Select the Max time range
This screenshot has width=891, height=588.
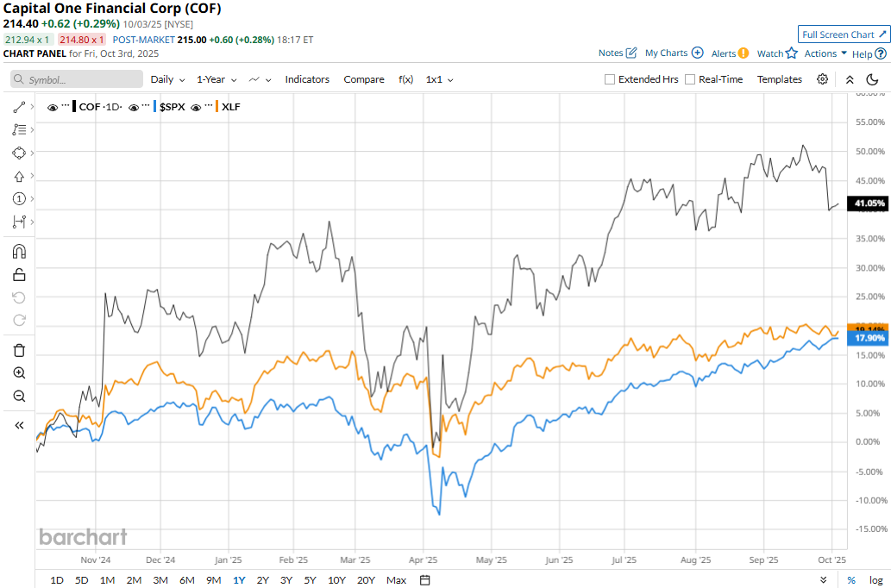396,580
